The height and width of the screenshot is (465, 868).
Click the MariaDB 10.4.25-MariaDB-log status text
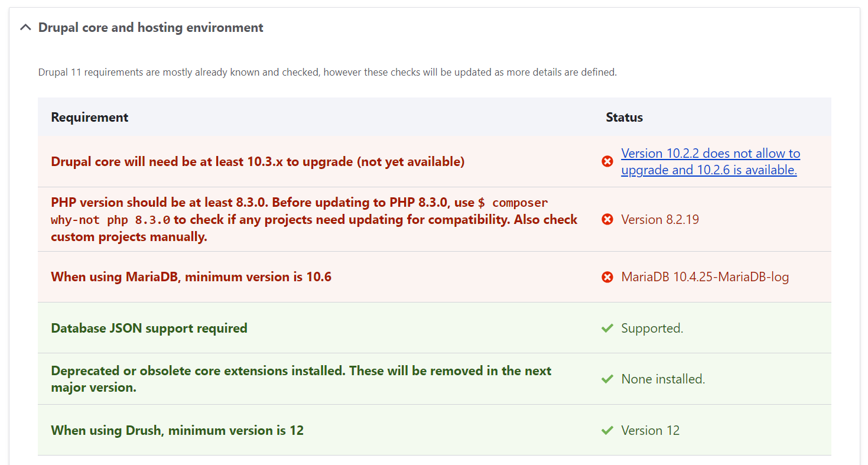click(x=705, y=277)
